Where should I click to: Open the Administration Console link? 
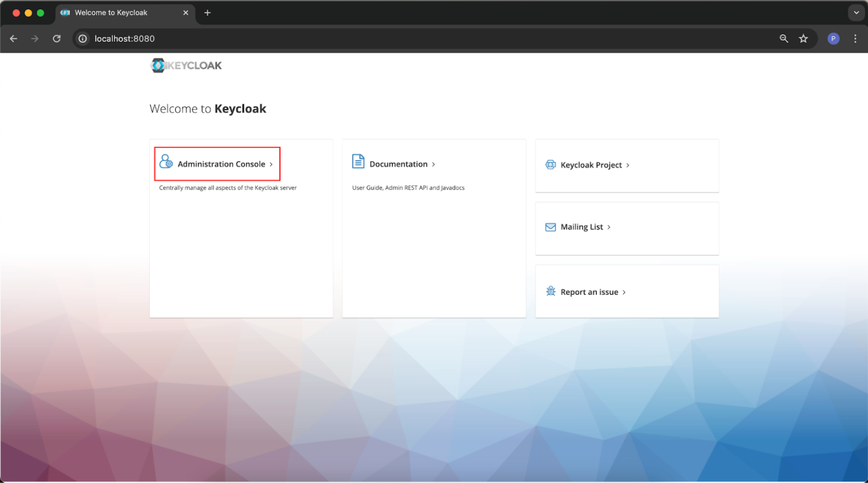click(220, 163)
